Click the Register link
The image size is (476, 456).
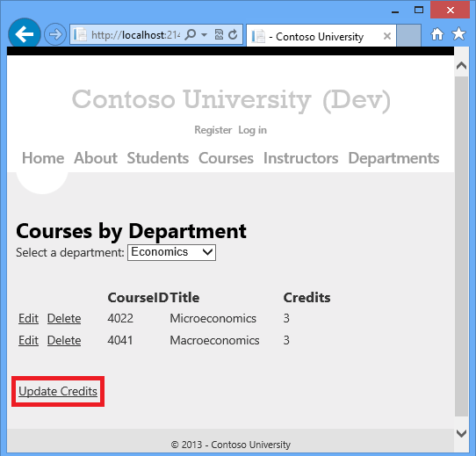tap(213, 130)
